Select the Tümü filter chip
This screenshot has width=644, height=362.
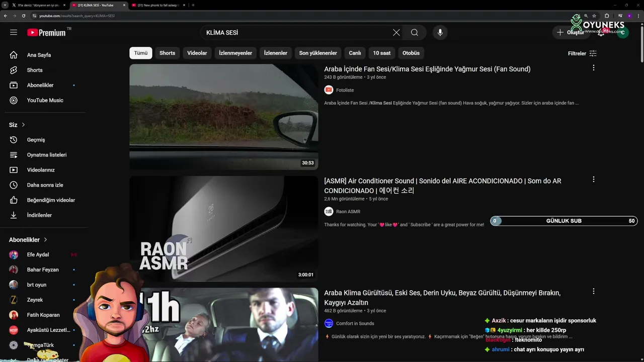coord(141,53)
